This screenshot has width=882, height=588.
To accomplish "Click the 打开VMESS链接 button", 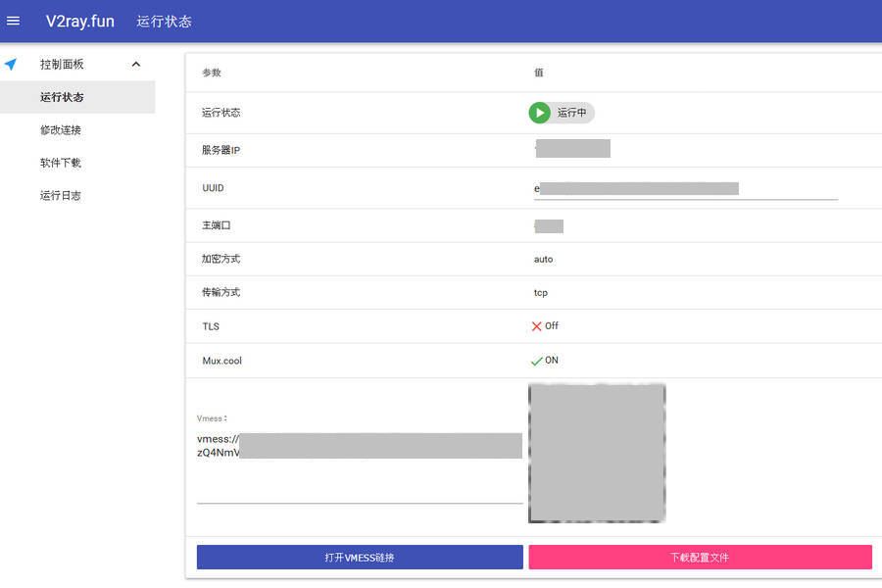I will tap(360, 558).
